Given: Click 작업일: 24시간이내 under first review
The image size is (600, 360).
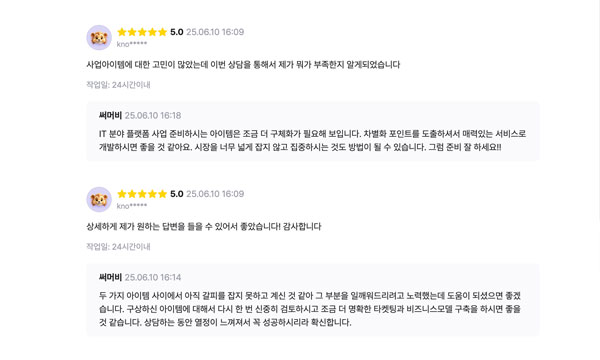Looking at the screenshot, I should [118, 85].
